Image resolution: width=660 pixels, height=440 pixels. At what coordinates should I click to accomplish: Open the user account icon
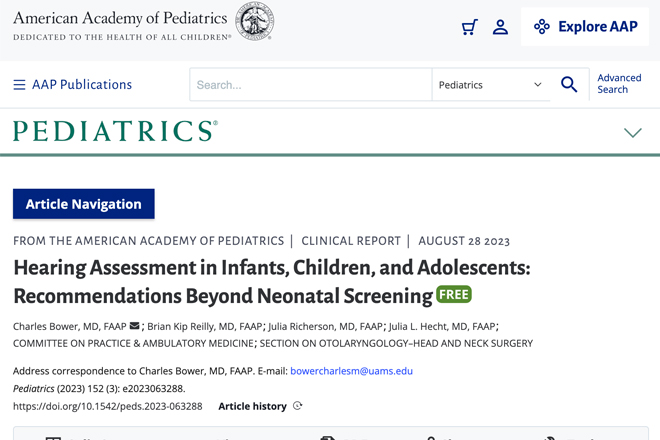pos(500,27)
